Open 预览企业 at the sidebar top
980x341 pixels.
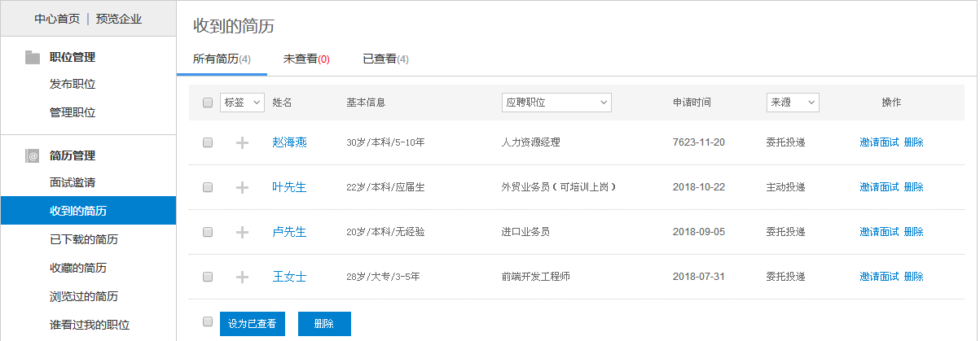[x=119, y=18]
